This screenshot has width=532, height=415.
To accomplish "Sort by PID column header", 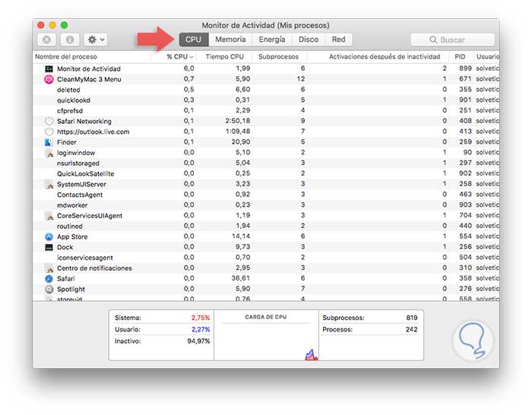I will point(460,57).
